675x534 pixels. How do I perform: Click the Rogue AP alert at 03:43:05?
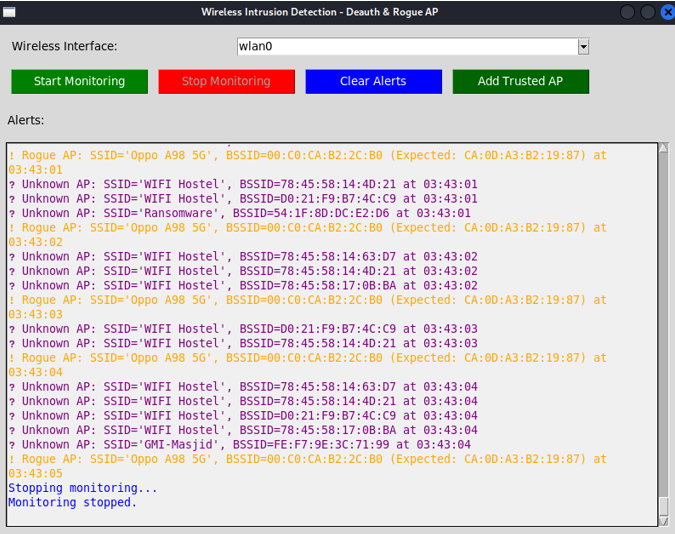pos(307,466)
